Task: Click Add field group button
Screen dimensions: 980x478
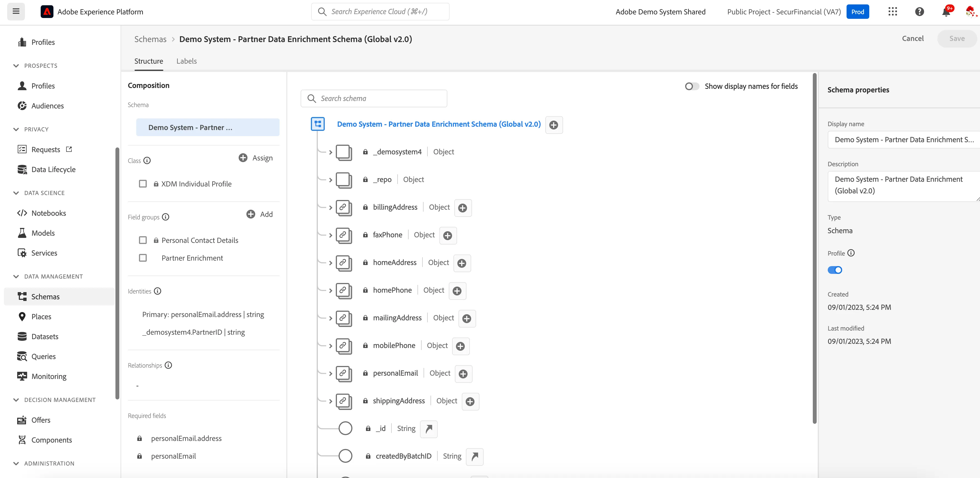Action: pos(259,214)
